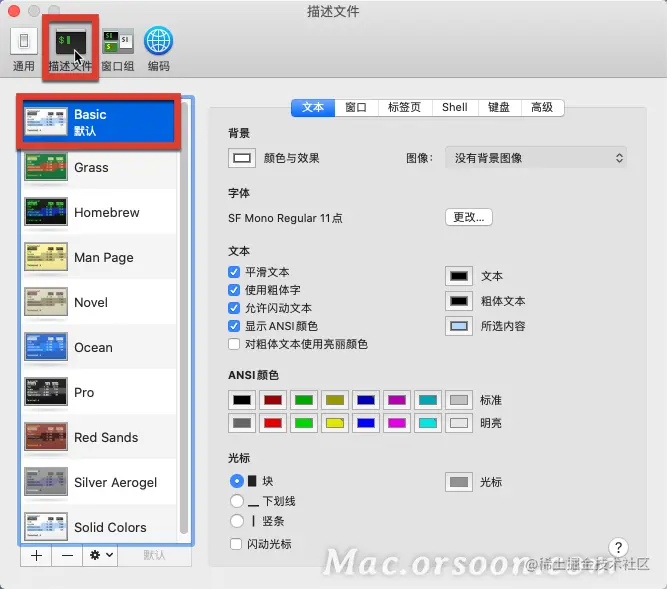Click the 默认 default button under profile list
This screenshot has width=667, height=589.
click(154, 555)
